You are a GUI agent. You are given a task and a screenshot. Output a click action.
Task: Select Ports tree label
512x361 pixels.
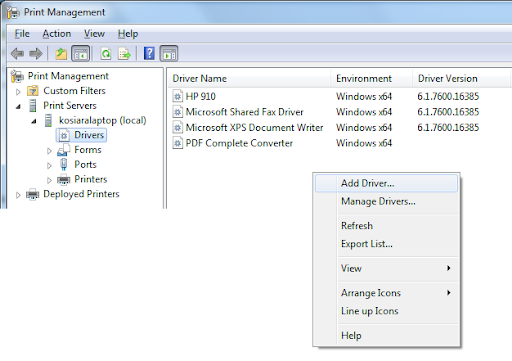pos(85,164)
